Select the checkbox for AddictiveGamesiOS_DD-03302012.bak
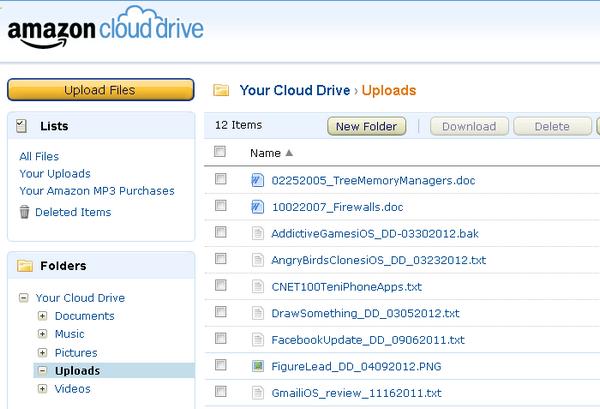600x409 pixels. click(220, 232)
